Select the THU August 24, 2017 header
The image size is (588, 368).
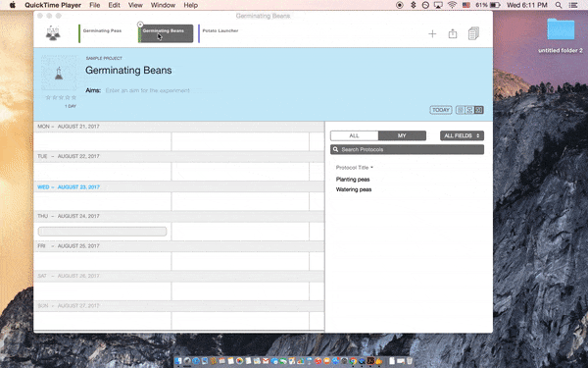click(179, 216)
